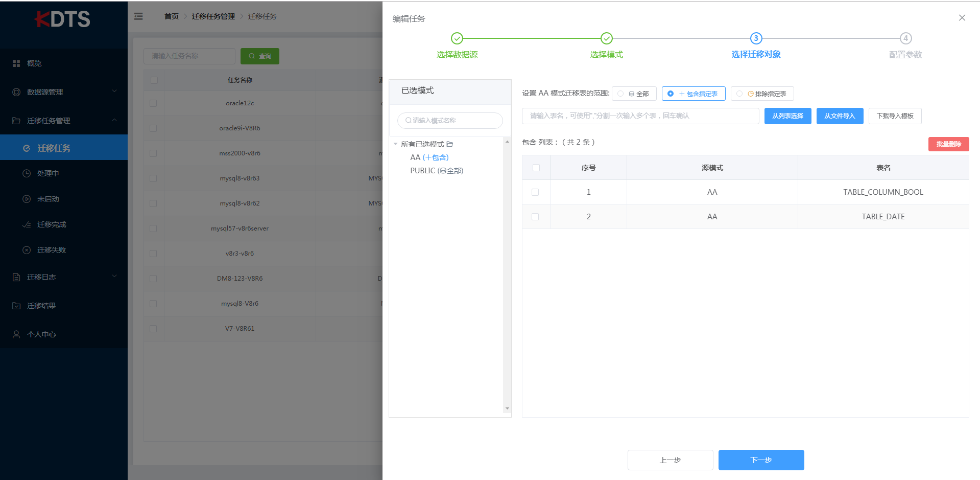Go back with 上一步 button
Image resolution: width=980 pixels, height=480 pixels.
[x=670, y=460]
